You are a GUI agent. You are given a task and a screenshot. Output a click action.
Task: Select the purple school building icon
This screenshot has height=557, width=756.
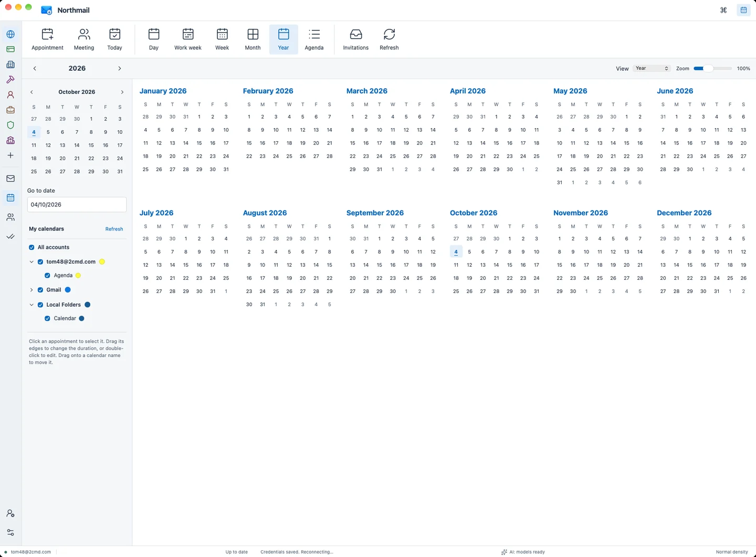[10, 140]
